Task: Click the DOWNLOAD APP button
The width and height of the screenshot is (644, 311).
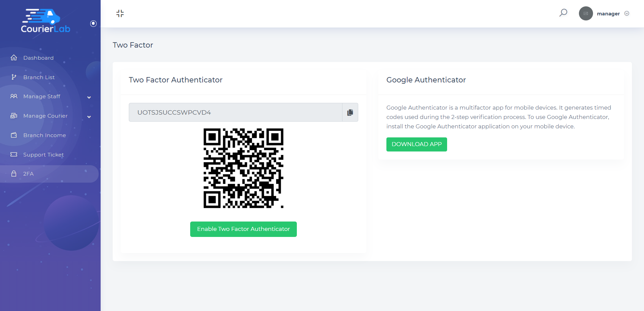Action: (x=417, y=144)
